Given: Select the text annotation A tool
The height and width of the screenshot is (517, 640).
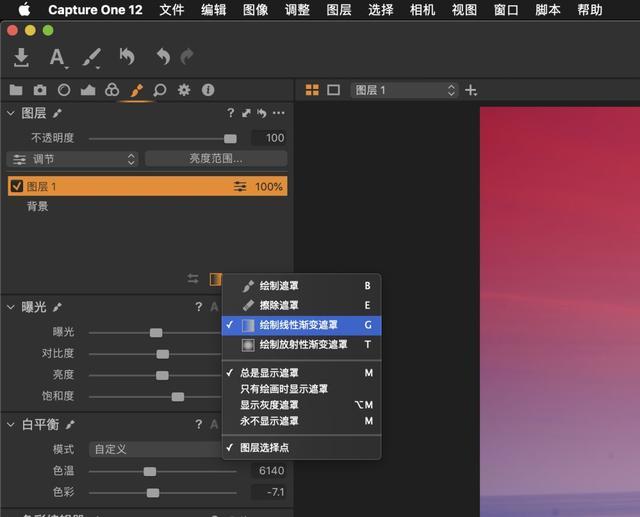Looking at the screenshot, I should 57,58.
